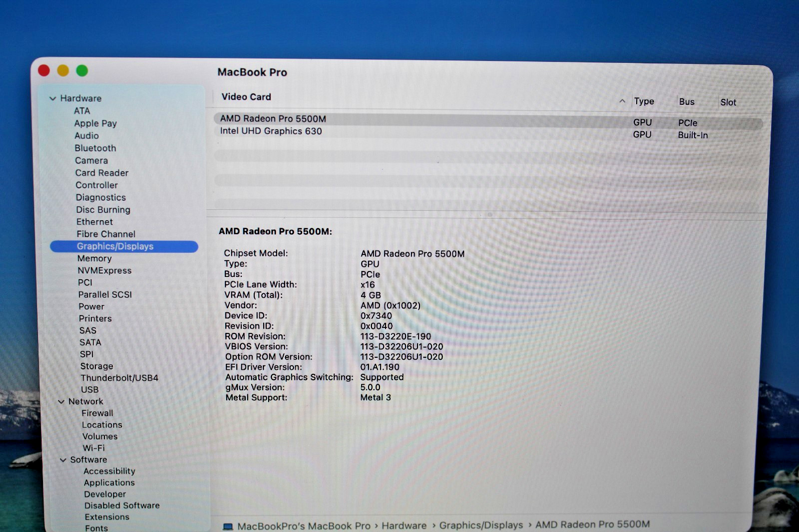
Task: Select Thunderbolt/USB4 item
Action: 119,378
